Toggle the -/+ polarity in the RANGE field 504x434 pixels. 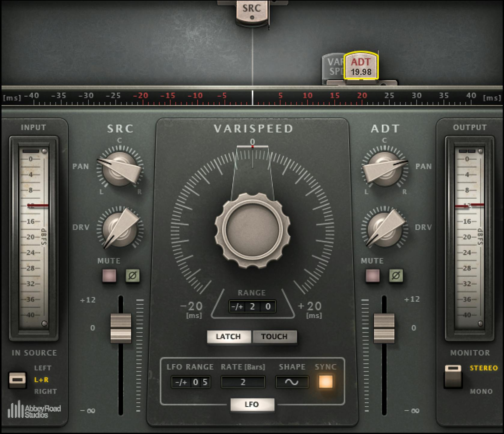(237, 307)
